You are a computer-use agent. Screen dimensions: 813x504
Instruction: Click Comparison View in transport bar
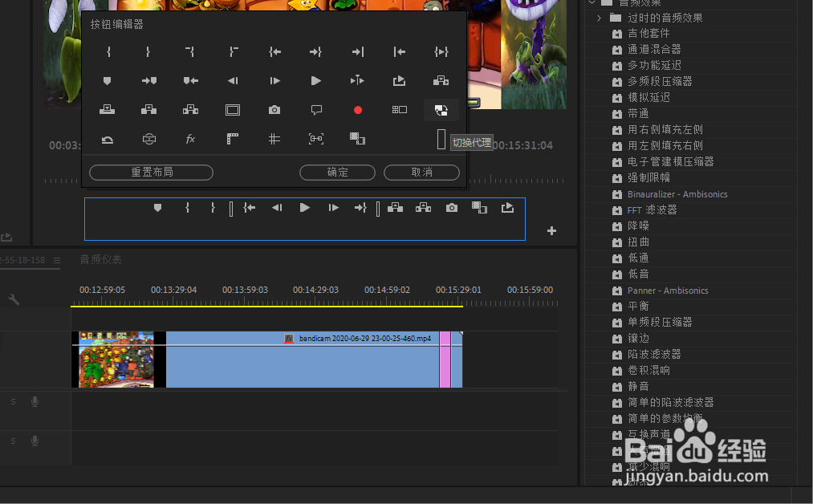tap(479, 208)
